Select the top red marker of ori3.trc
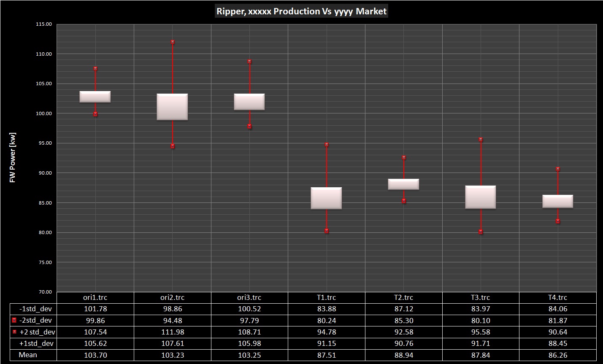603x364 pixels. (x=249, y=62)
